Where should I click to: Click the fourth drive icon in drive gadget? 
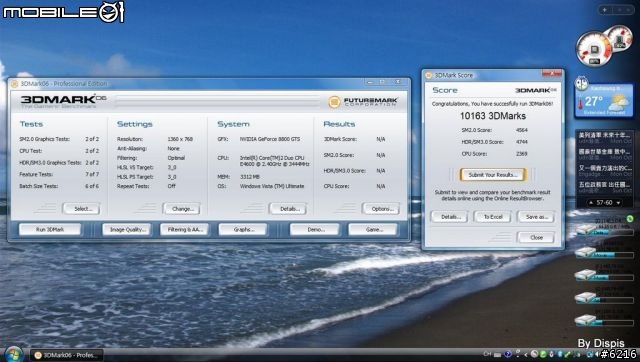coord(586,298)
